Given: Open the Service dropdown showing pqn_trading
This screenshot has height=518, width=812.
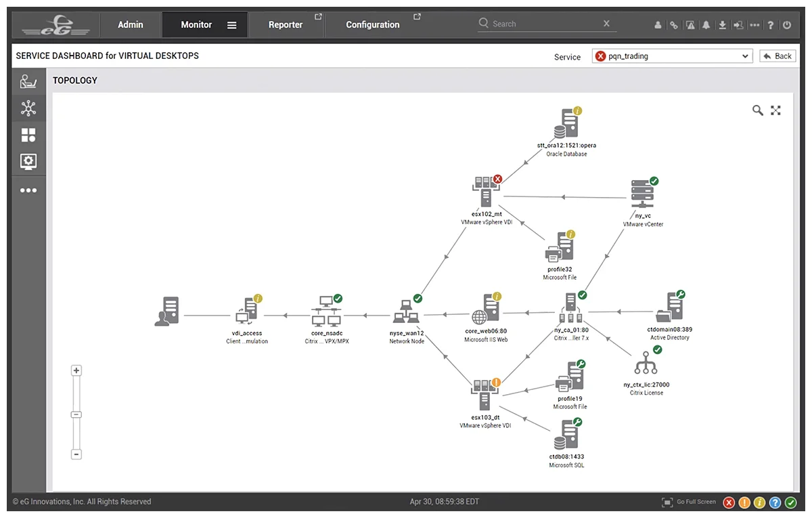Looking at the screenshot, I should tap(672, 56).
